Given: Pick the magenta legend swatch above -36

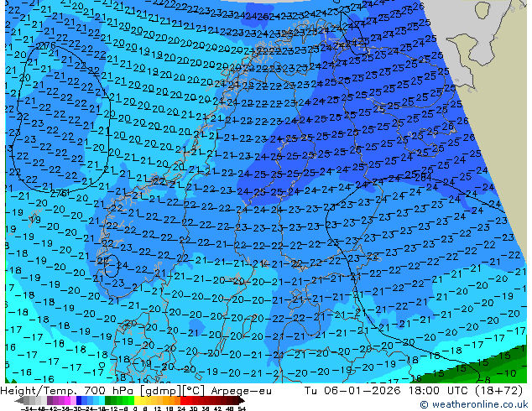Looking at the screenshot, I should click(67, 400).
